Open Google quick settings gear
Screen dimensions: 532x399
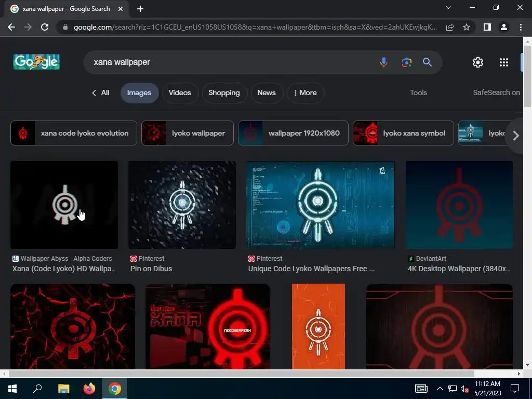point(478,62)
